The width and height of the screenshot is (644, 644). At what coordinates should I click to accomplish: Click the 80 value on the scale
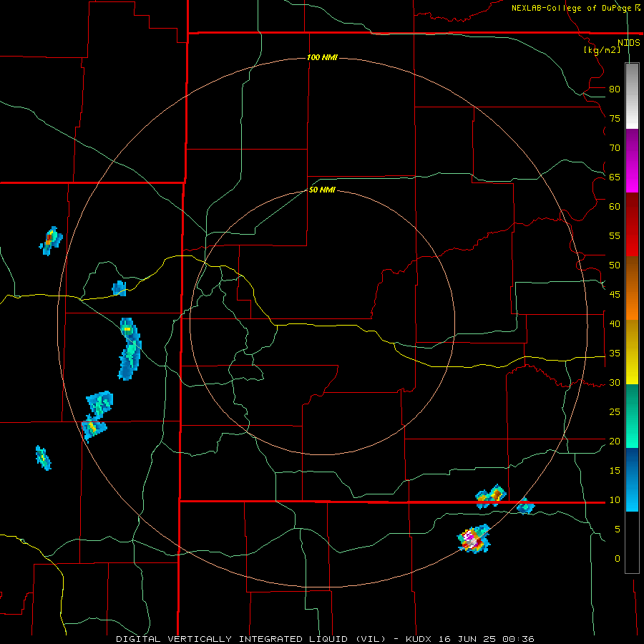point(615,89)
